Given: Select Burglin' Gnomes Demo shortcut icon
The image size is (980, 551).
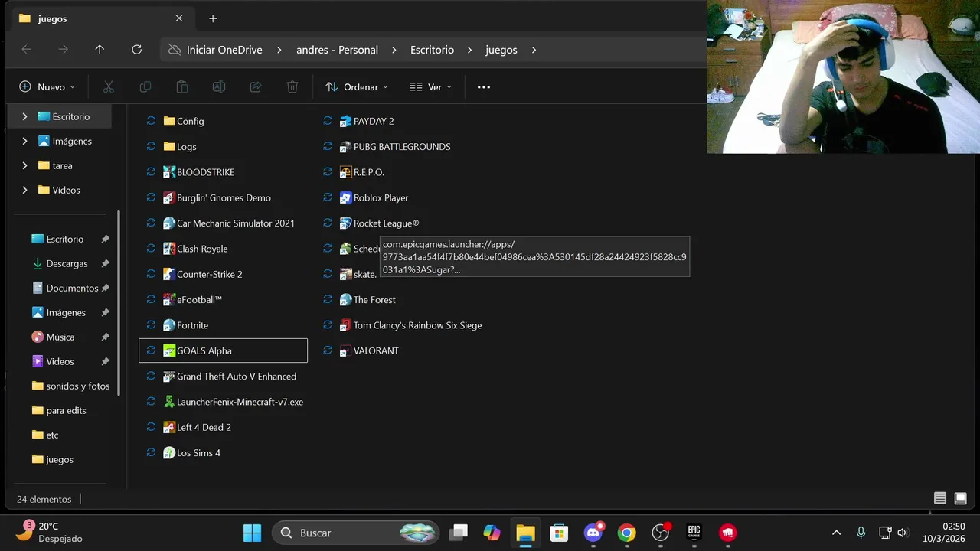Looking at the screenshot, I should [x=169, y=197].
